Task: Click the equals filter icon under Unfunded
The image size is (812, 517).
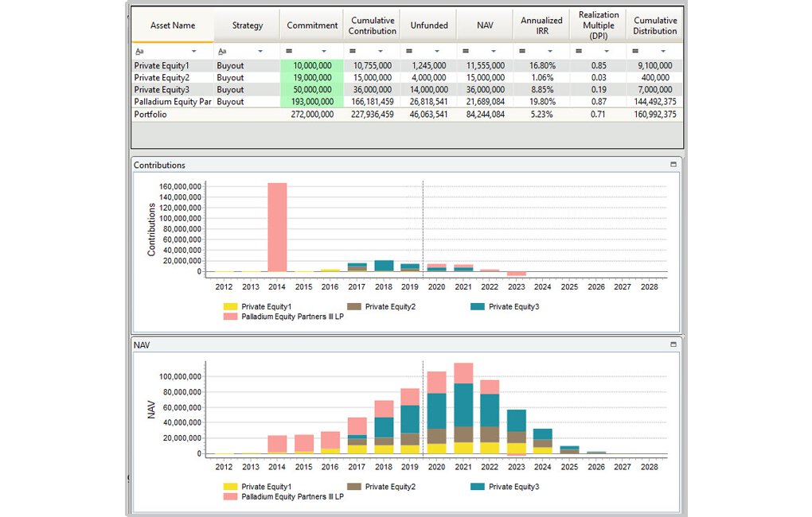Action: (408, 51)
